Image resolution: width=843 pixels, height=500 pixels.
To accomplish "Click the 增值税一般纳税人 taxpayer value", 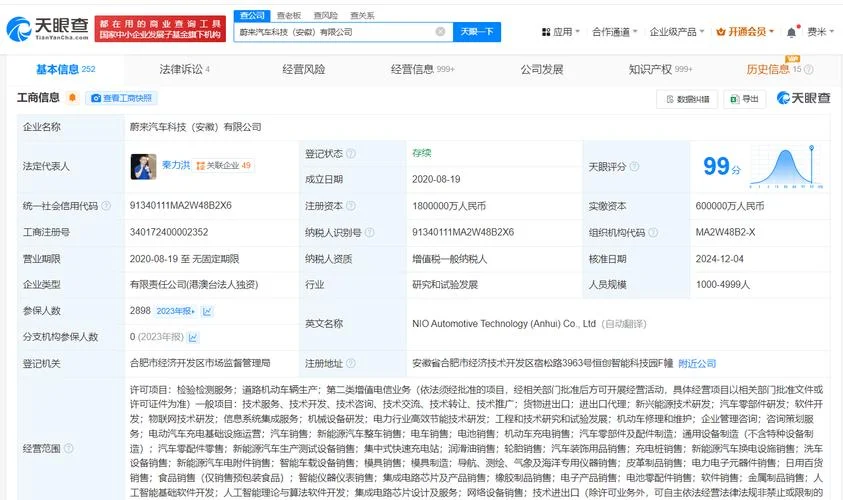I will 449,259.
